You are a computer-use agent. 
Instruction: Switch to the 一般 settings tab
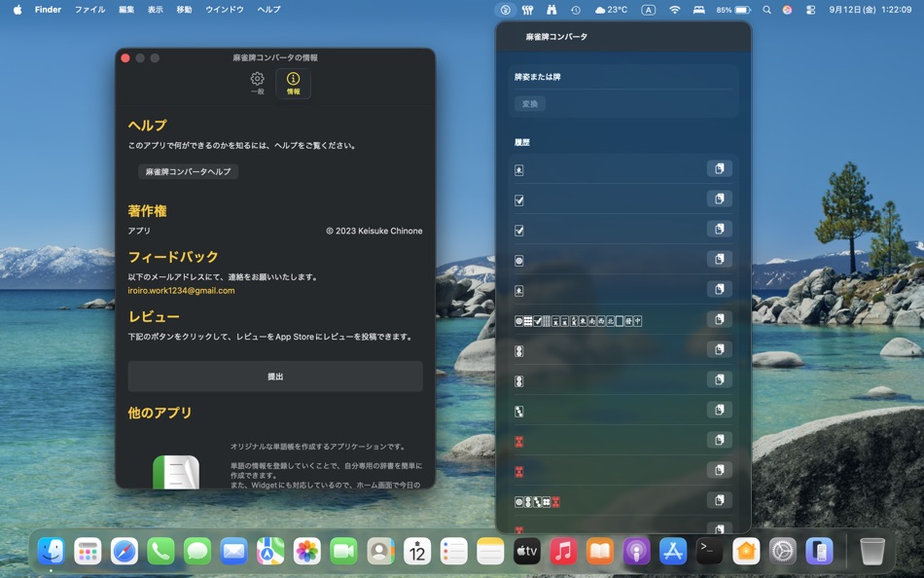(x=256, y=84)
